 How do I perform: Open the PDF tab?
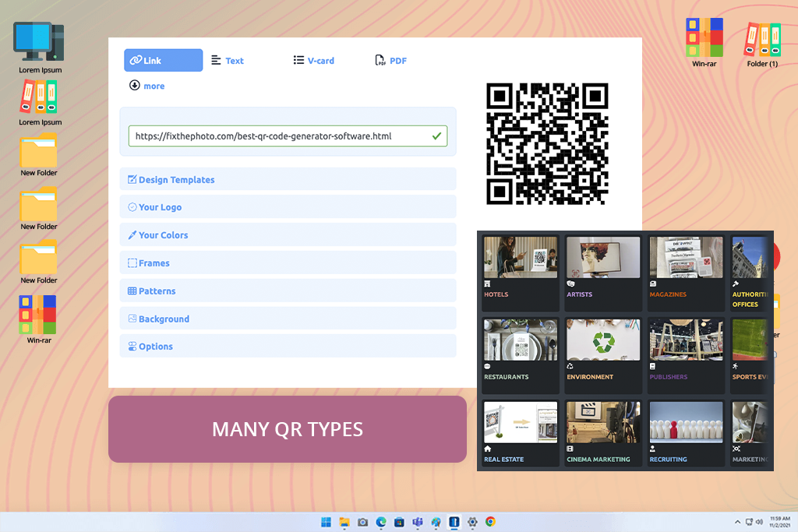tap(391, 61)
